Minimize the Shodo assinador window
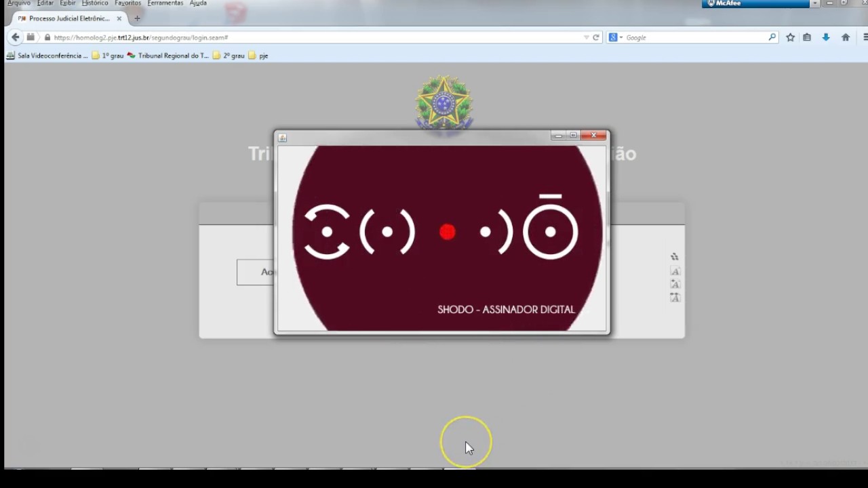This screenshot has height=488, width=868. coord(558,136)
